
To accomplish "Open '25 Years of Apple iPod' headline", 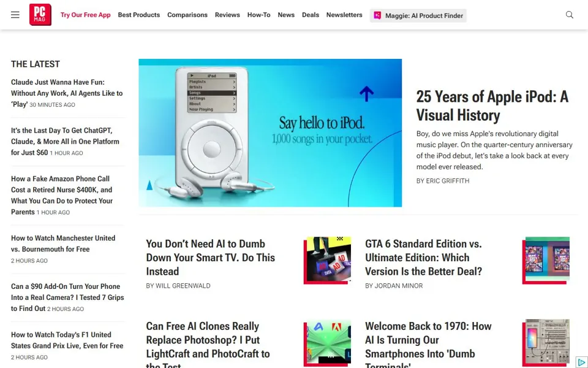I will [x=492, y=106].
